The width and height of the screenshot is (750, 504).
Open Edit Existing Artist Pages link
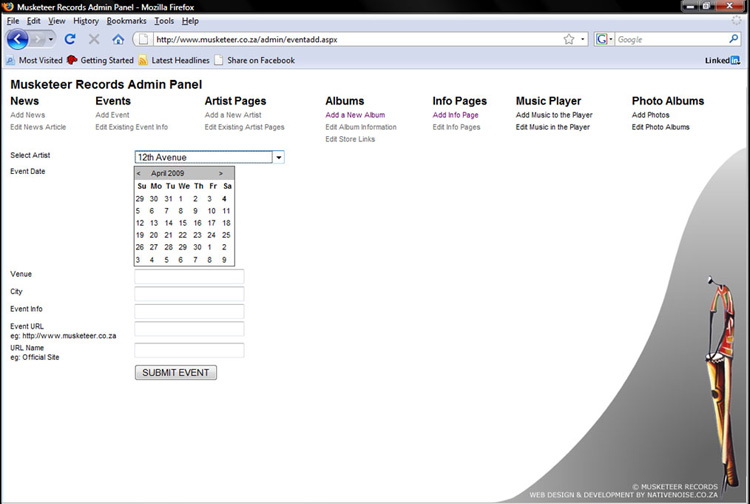244,127
